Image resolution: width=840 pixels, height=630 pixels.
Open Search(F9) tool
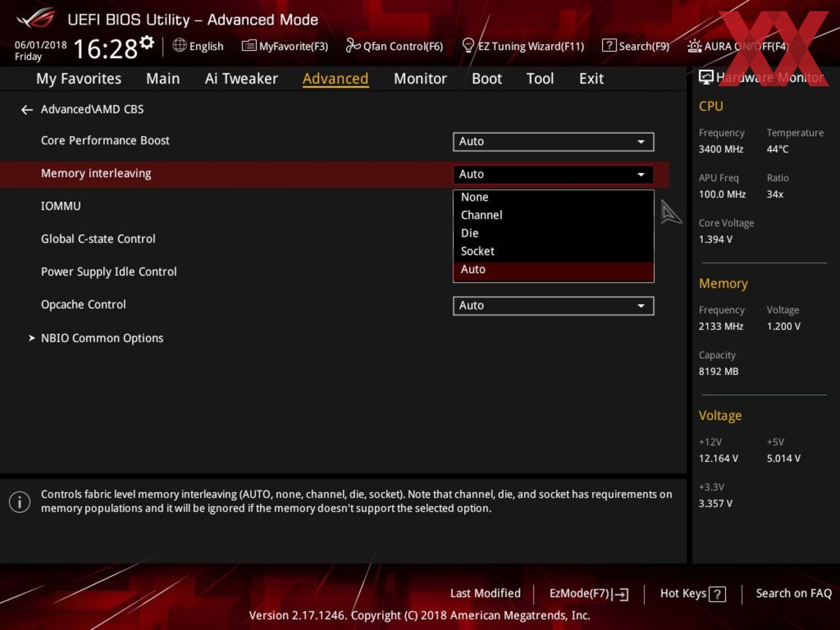tap(636, 46)
